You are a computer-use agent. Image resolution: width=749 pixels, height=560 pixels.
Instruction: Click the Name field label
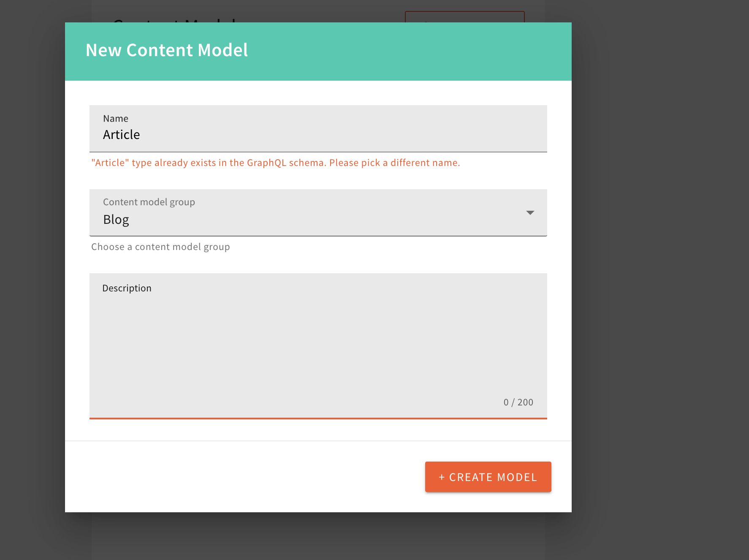[x=116, y=119]
